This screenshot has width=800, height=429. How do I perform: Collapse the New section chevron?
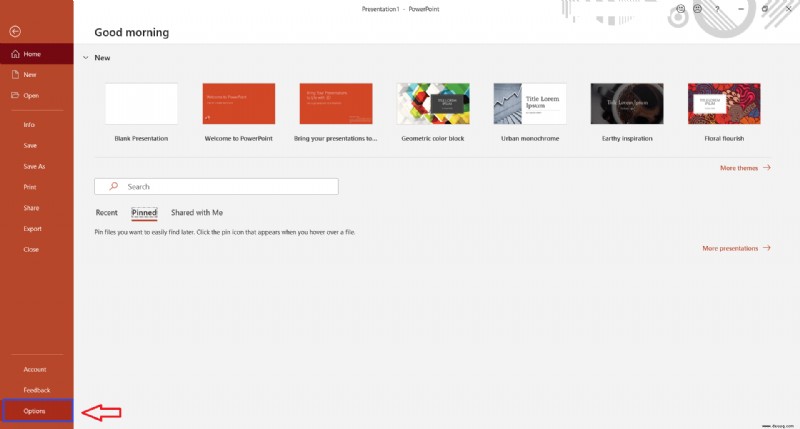coord(85,58)
